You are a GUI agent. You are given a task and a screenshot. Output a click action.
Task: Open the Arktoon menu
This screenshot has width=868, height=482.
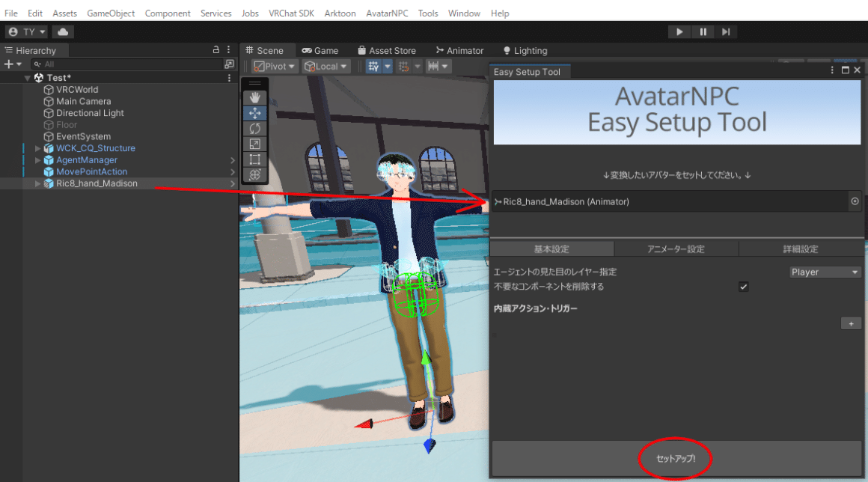340,13
